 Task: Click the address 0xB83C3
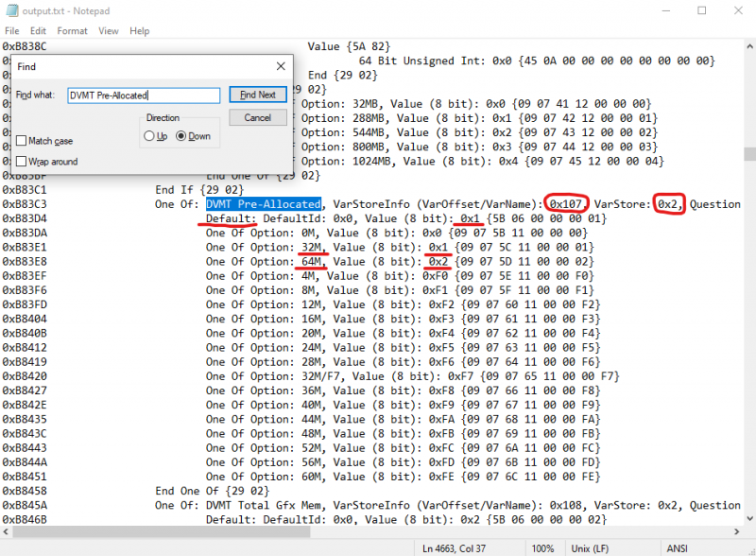point(25,204)
